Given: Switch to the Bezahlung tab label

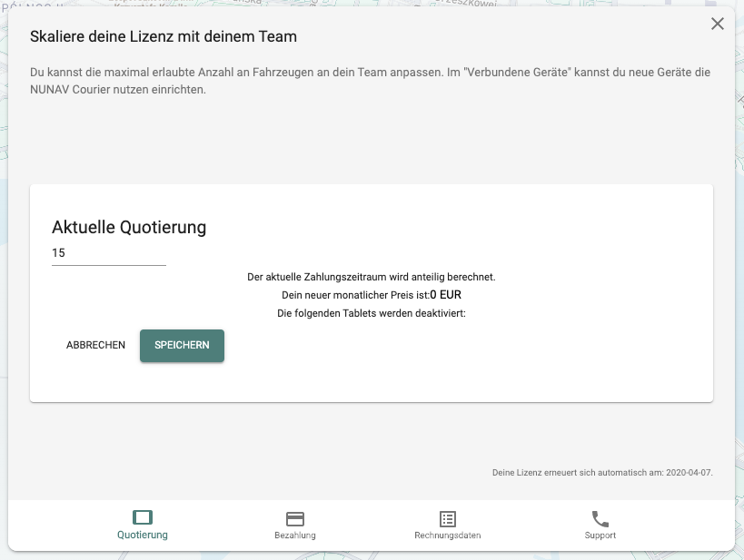Looking at the screenshot, I should [x=295, y=535].
